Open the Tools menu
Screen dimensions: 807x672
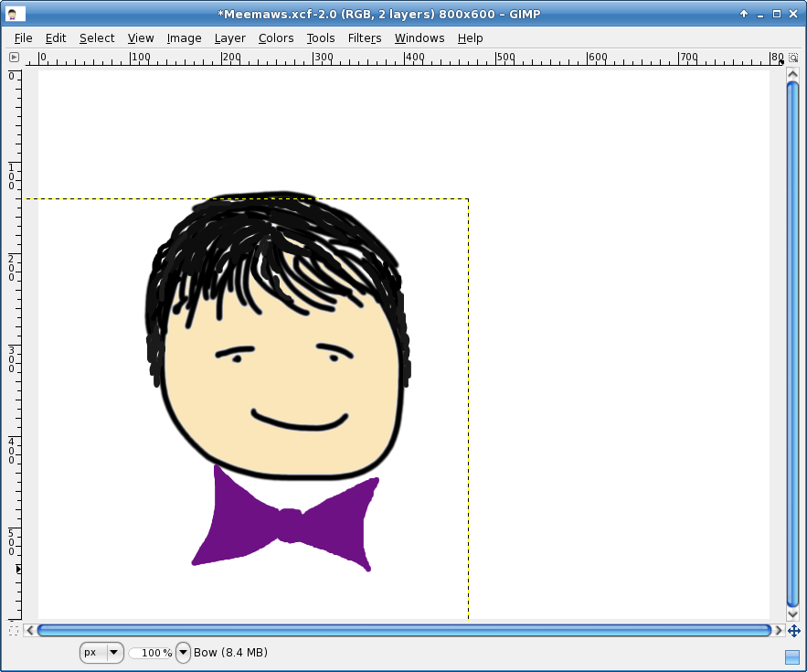pyautogui.click(x=320, y=38)
